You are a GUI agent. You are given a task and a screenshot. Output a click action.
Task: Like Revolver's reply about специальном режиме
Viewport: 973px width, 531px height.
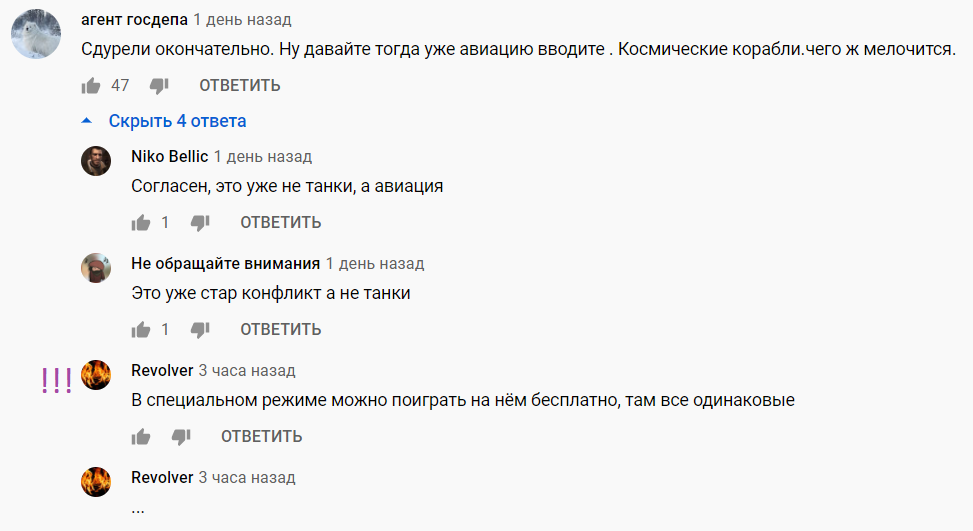[x=141, y=436]
